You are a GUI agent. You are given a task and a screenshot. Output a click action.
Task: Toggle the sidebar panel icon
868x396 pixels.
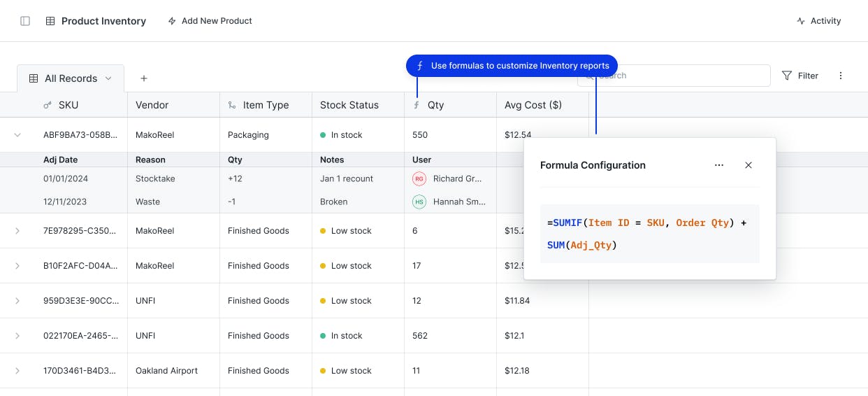(25, 21)
